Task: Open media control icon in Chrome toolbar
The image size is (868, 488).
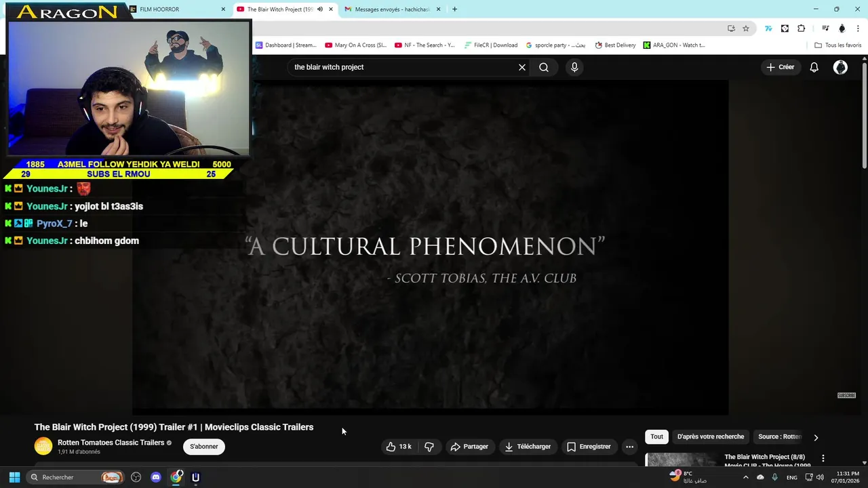Action: pos(825,28)
